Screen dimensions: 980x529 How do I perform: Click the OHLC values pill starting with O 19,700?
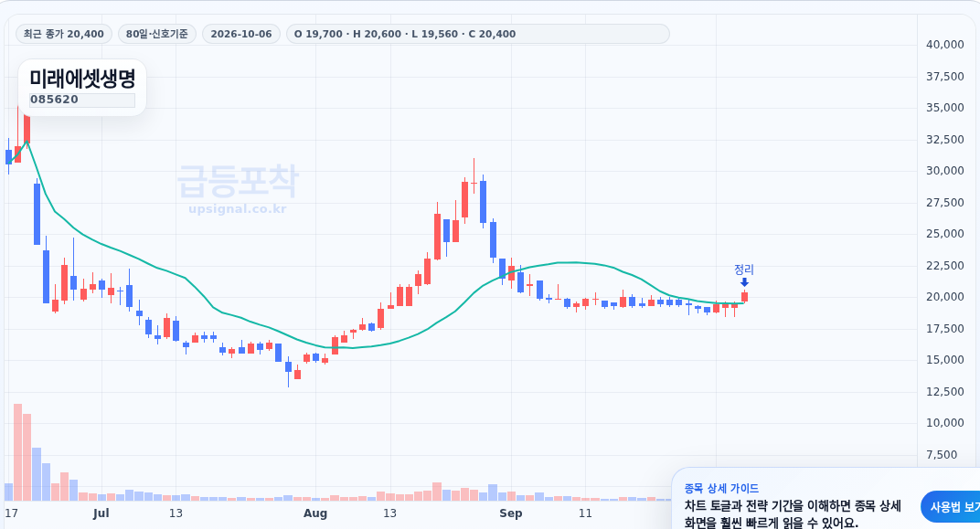click(477, 34)
